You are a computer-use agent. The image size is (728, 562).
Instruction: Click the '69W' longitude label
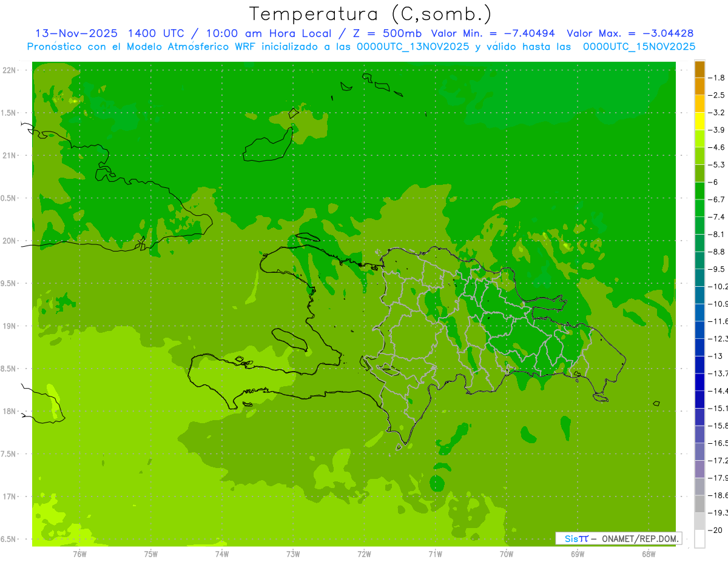pos(577,554)
